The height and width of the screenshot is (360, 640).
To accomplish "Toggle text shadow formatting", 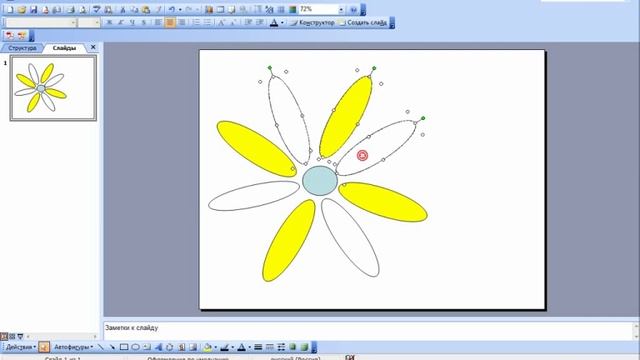I will 144,23.
